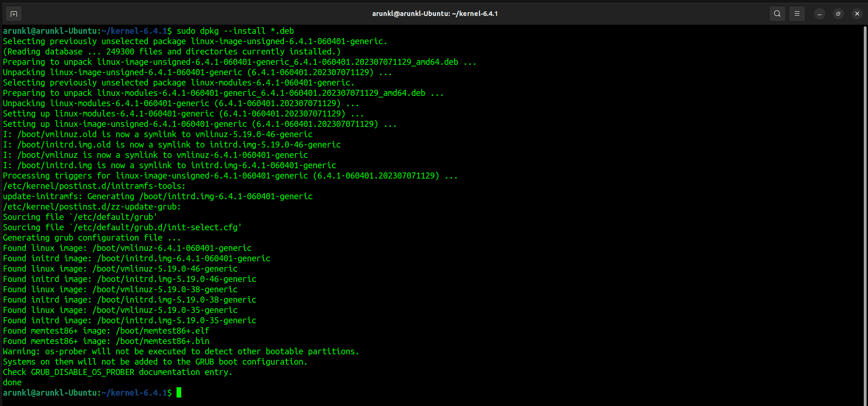
Task: Click the path /etc/kernel/postinst.d/initramfs-tools:
Action: pyautogui.click(x=94, y=186)
